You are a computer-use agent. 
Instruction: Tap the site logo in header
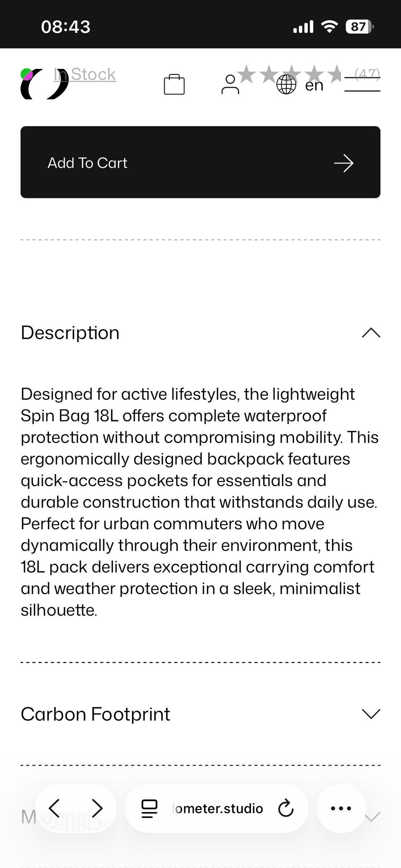click(x=44, y=84)
